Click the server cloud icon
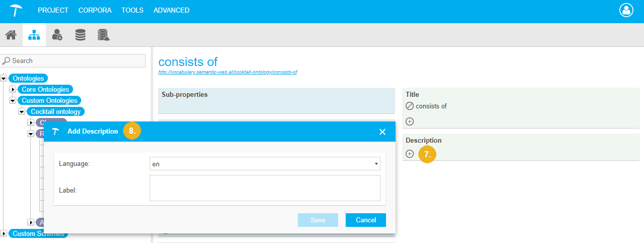The image size is (644, 243). 104,35
